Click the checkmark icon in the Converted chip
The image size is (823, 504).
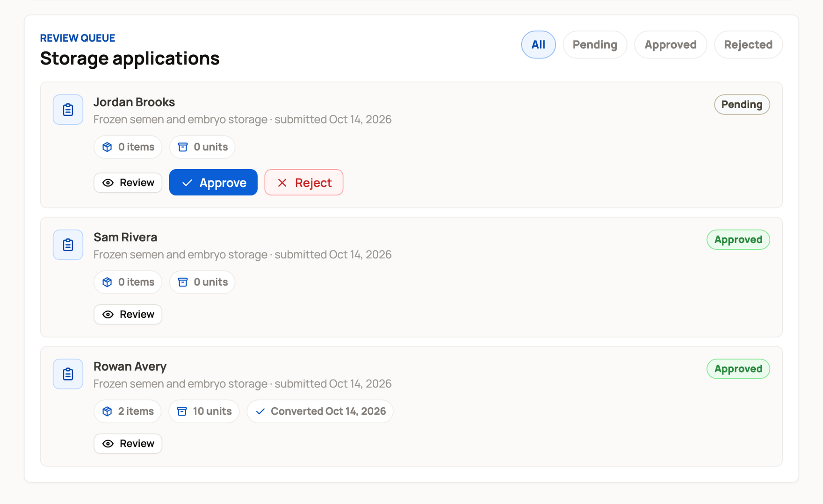(x=260, y=411)
